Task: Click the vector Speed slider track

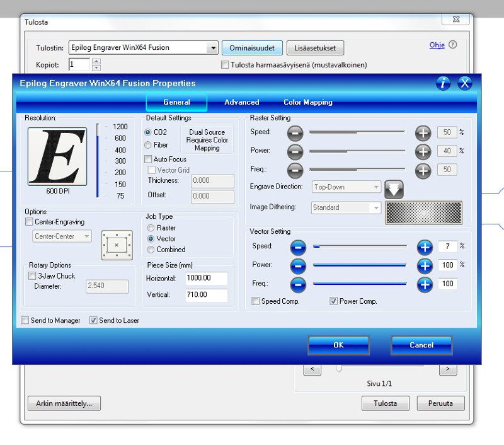Action: tap(360, 246)
